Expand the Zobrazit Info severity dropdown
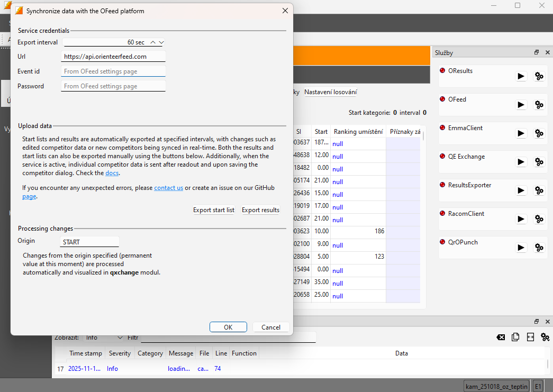 [120, 338]
